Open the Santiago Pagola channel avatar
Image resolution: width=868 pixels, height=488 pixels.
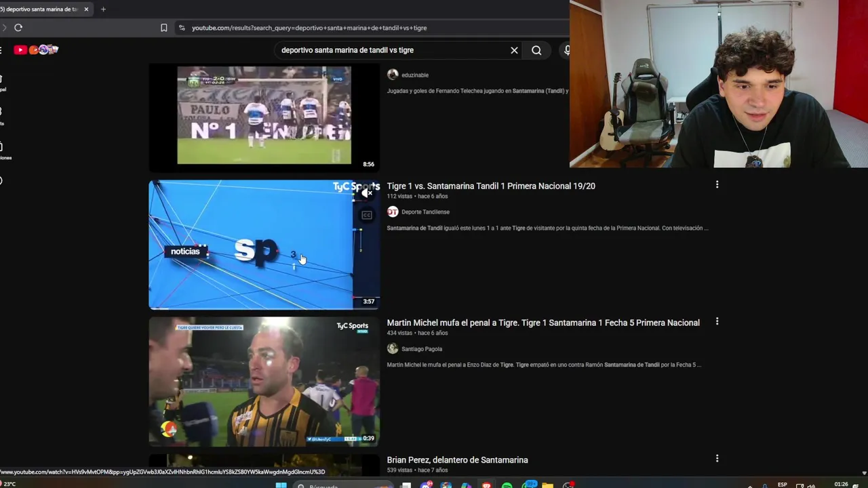393,348
